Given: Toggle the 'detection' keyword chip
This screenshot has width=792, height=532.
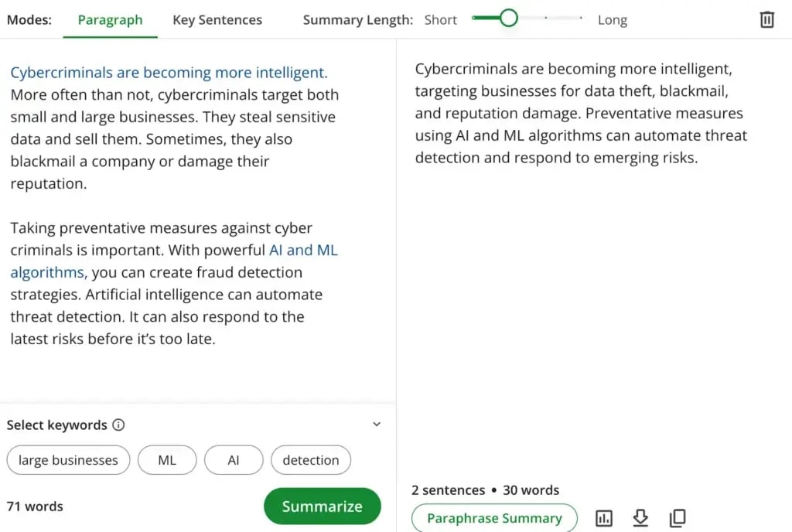Looking at the screenshot, I should tap(310, 460).
